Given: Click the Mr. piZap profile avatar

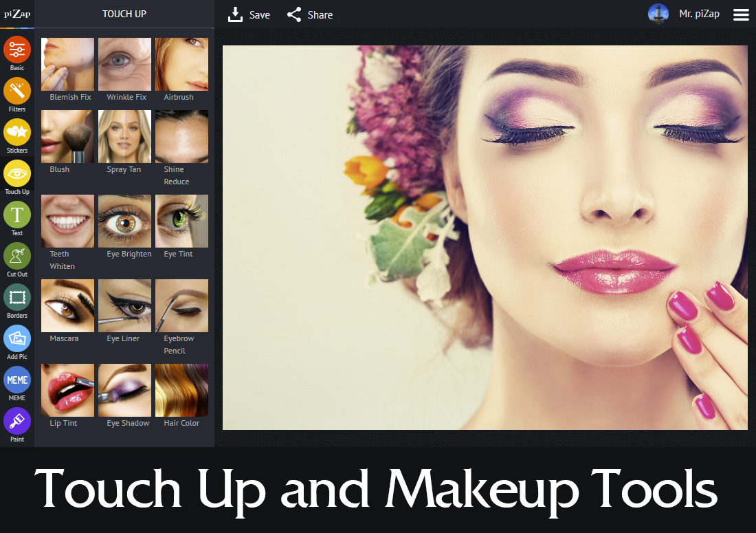Looking at the screenshot, I should click(658, 14).
